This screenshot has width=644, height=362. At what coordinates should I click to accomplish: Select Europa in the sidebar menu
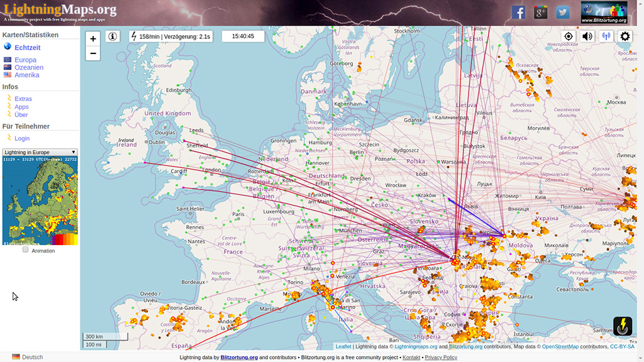pos(25,60)
